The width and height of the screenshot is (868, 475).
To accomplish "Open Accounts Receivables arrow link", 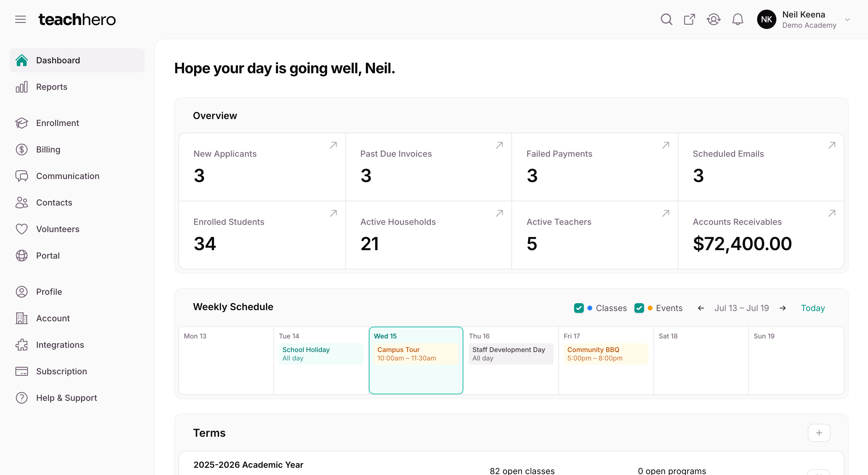I will coord(832,213).
